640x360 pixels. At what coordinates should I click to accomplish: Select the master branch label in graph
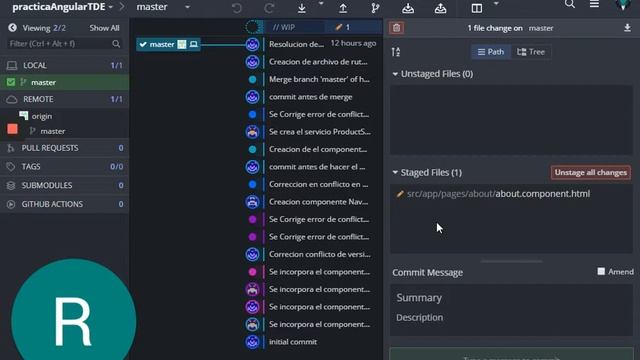click(x=168, y=44)
